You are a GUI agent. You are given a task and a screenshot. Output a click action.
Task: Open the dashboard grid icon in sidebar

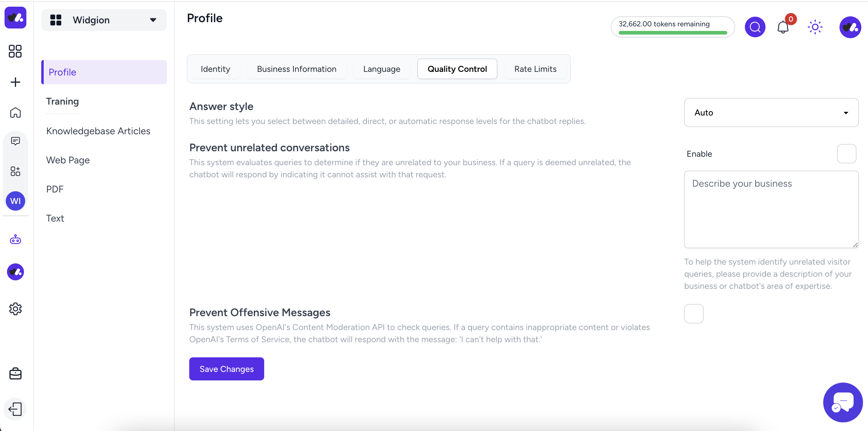tap(15, 51)
